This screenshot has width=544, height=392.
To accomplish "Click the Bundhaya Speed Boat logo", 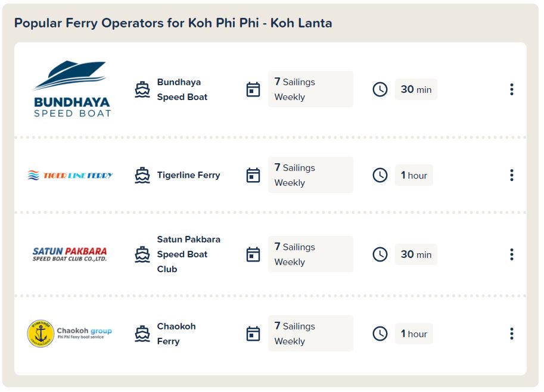I will (72, 89).
